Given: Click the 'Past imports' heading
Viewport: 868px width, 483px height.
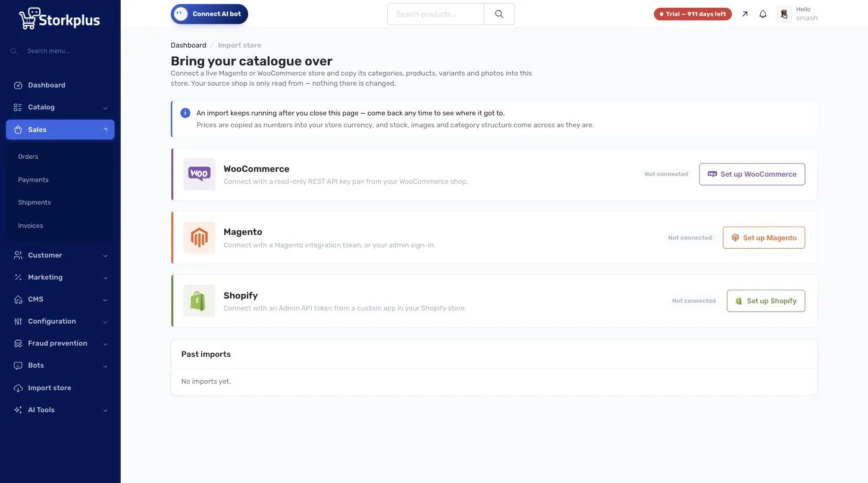Looking at the screenshot, I should tap(206, 354).
